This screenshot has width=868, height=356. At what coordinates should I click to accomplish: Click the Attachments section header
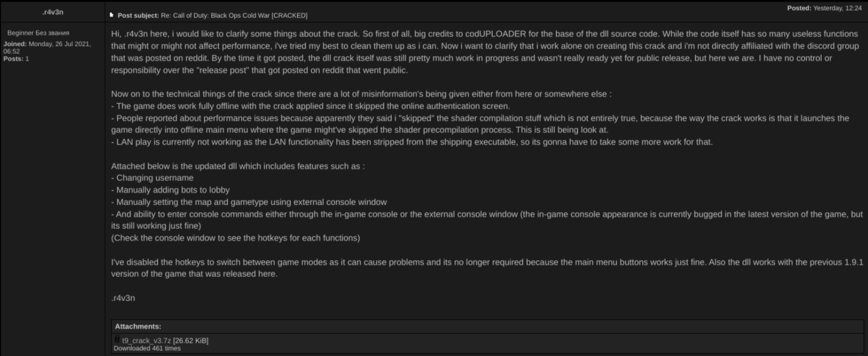138,326
